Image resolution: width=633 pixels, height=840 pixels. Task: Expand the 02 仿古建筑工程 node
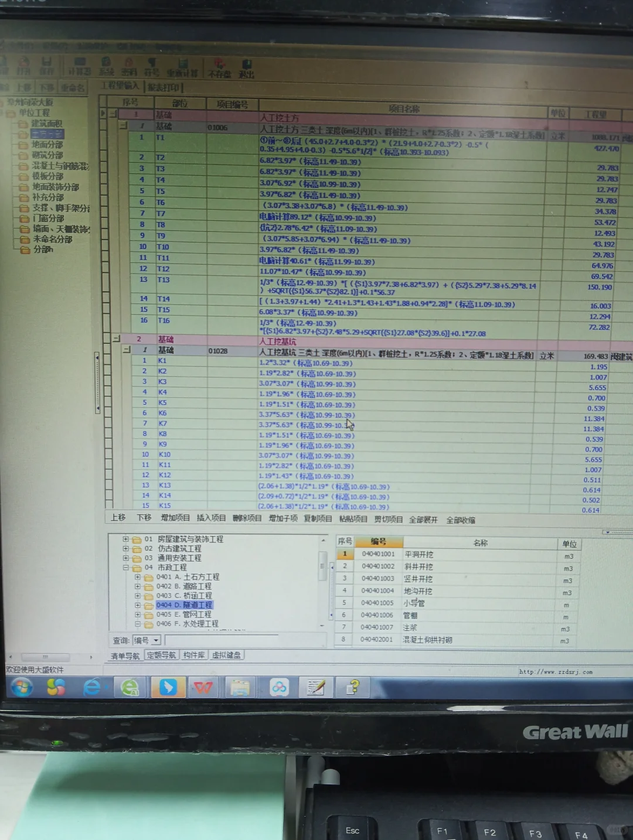coord(125,548)
